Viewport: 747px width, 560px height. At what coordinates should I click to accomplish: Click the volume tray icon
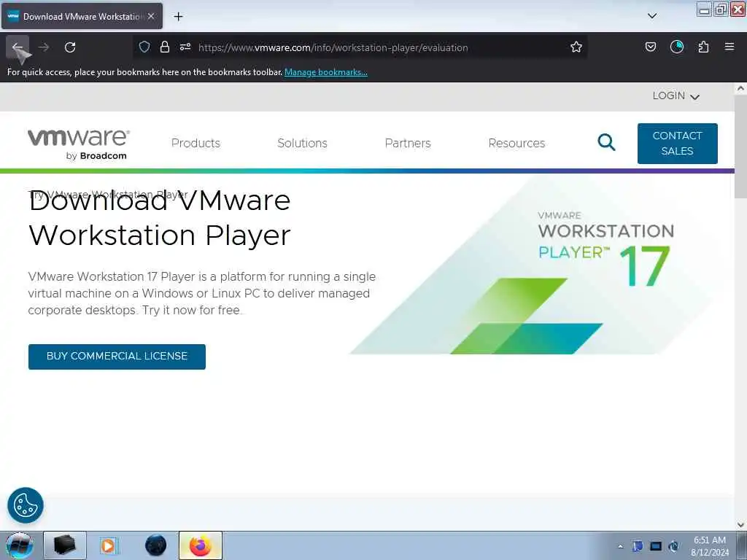pyautogui.click(x=673, y=546)
